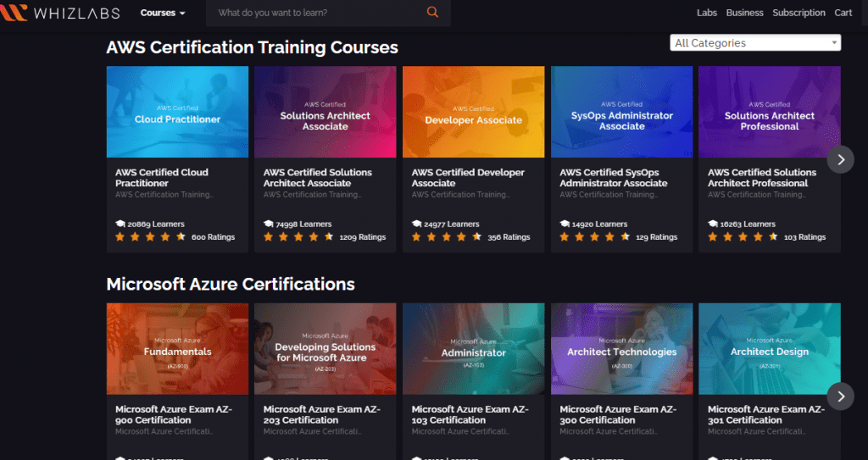The height and width of the screenshot is (460, 868).
Task: Open Developer Associate course thumbnail
Action: [473, 112]
